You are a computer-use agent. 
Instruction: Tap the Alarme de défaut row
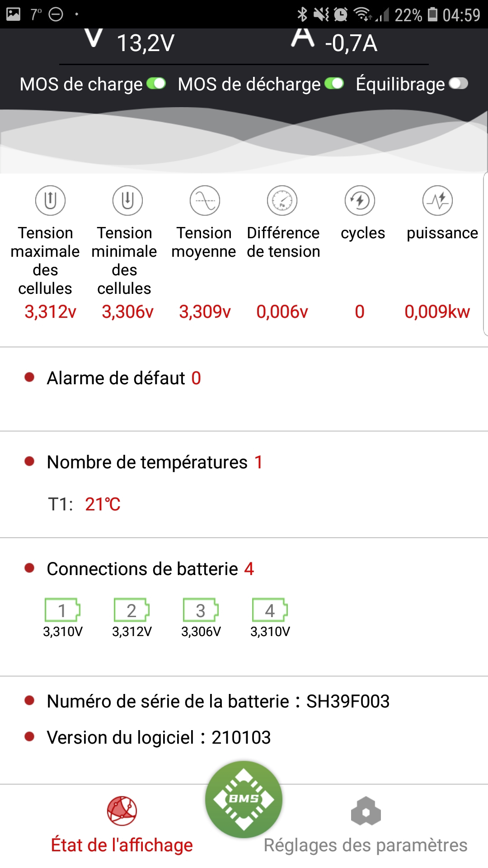coord(124,378)
